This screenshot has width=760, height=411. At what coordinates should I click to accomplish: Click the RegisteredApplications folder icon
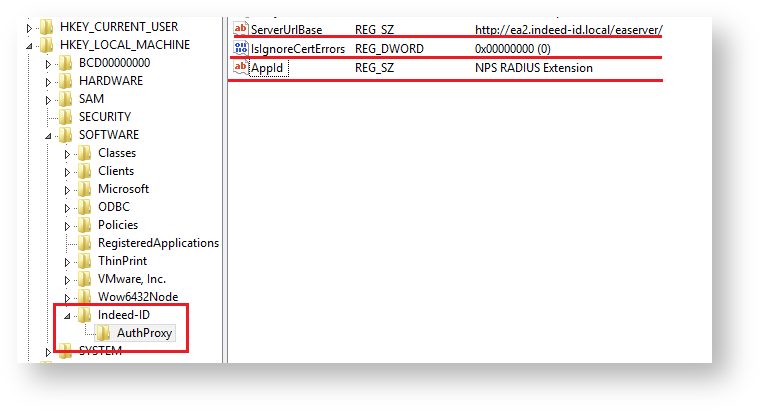click(x=85, y=243)
